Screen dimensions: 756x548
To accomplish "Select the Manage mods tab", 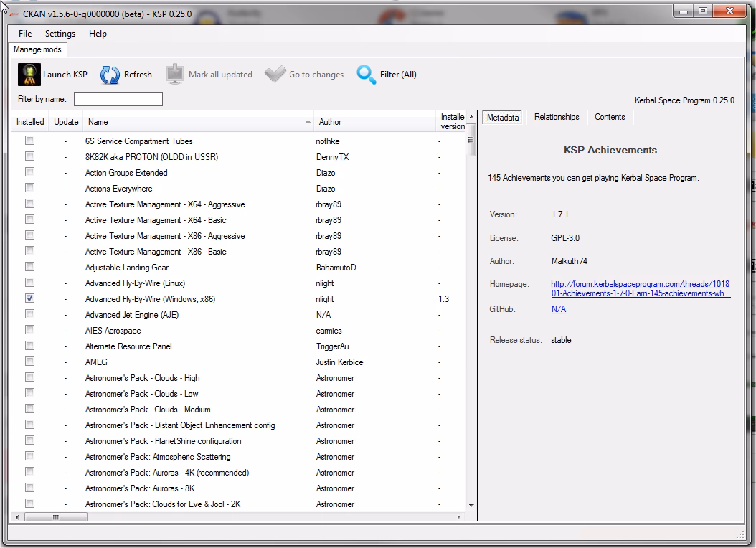I will 37,49.
